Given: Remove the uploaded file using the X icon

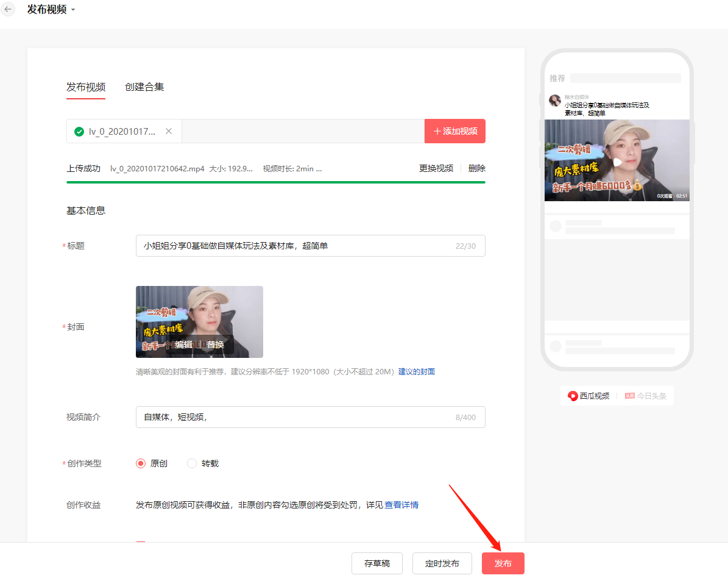Looking at the screenshot, I should pyautogui.click(x=169, y=131).
